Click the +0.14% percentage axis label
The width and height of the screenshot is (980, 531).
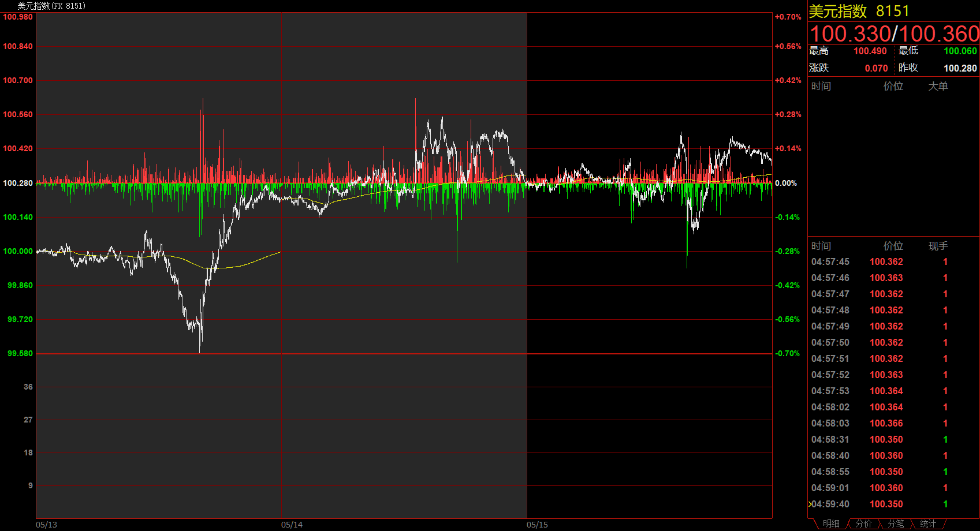pos(788,148)
